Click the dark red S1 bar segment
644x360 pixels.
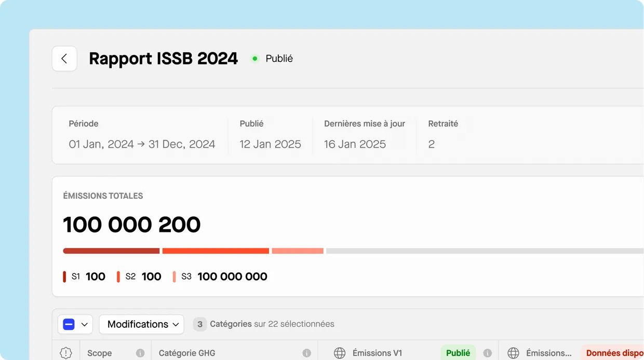111,251
